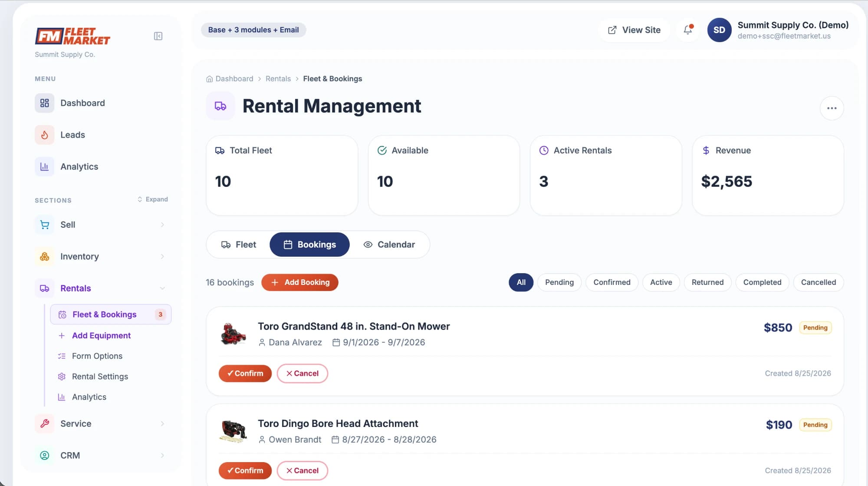Click the Sell shopping cart icon
Viewport: 868px width, 486px height.
(44, 225)
